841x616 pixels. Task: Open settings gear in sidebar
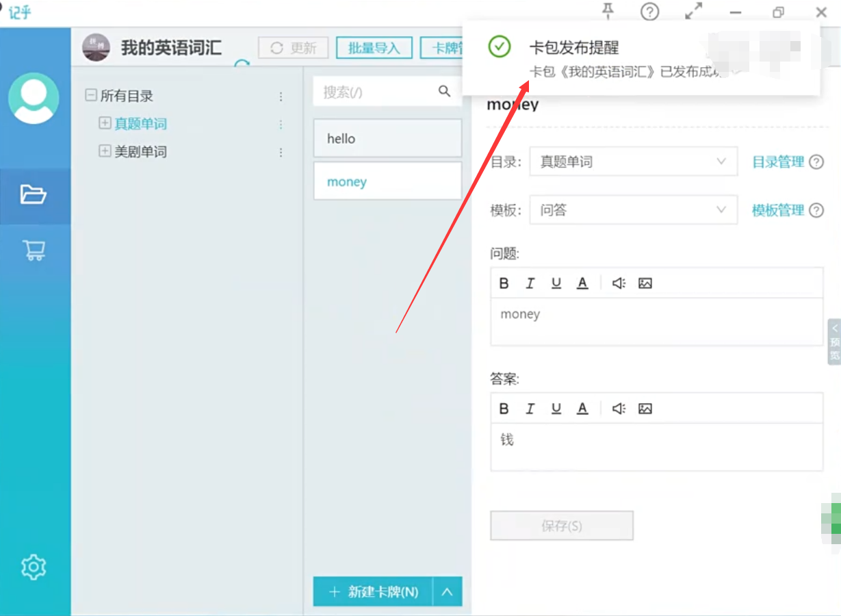pyautogui.click(x=34, y=567)
